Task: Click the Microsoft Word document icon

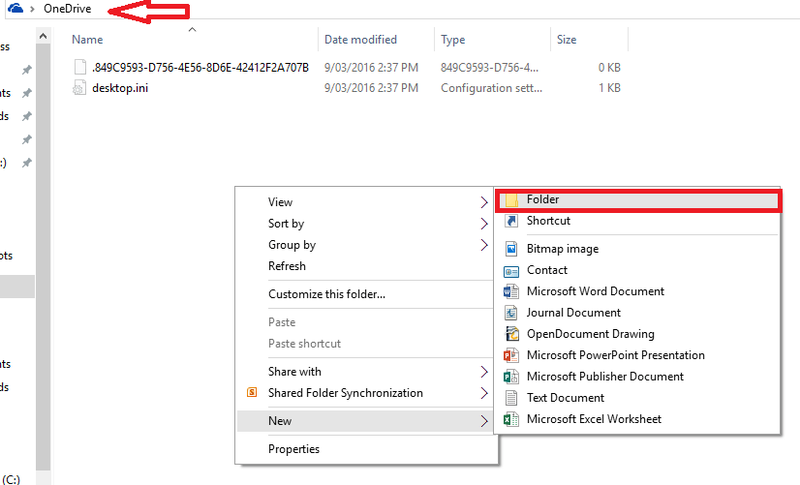Action: pyautogui.click(x=511, y=291)
